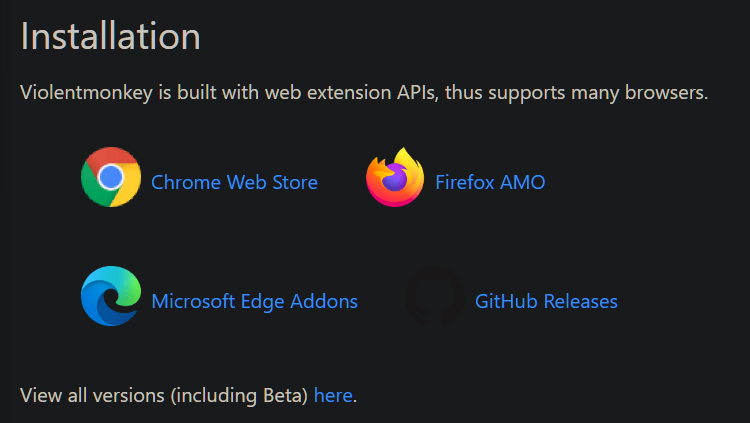This screenshot has width=750, height=423.
Task: Click the word Violentmonkey in description
Action: (86, 92)
